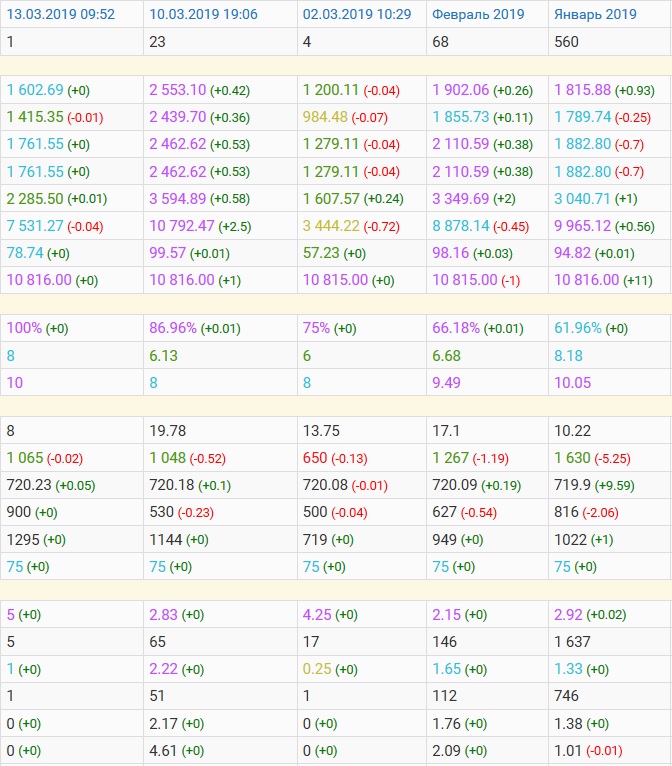Screen dimensions: 672x766
Task: Click the yellow 984.48 value
Action: coord(329,117)
